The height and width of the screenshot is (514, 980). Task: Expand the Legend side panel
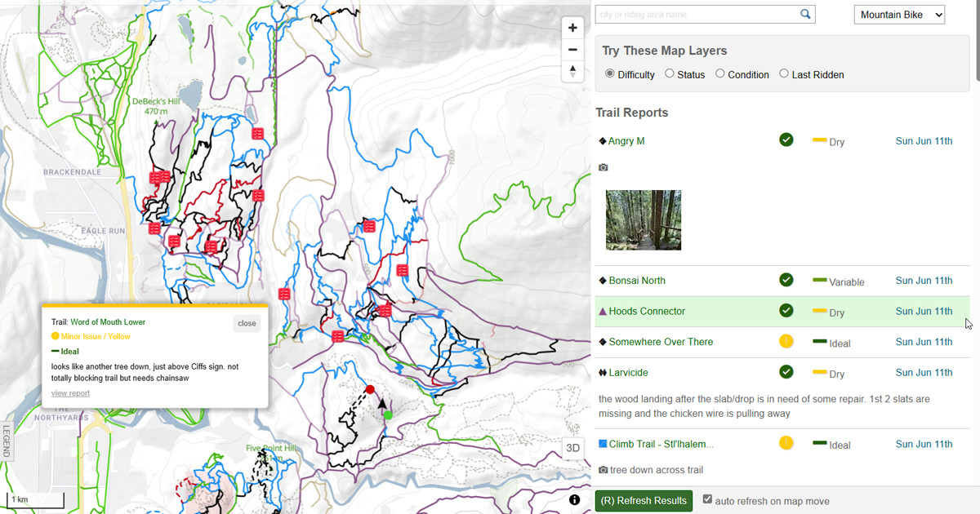click(x=8, y=441)
